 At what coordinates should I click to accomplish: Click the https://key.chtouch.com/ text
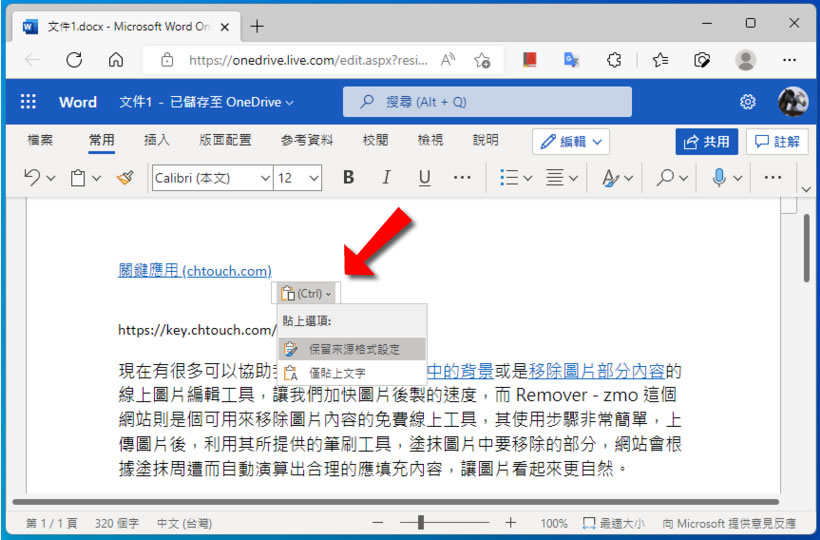click(x=197, y=330)
